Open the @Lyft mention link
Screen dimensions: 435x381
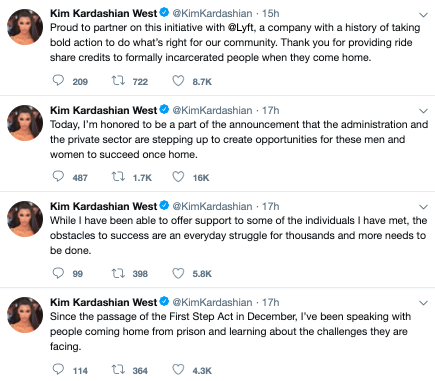click(241, 28)
